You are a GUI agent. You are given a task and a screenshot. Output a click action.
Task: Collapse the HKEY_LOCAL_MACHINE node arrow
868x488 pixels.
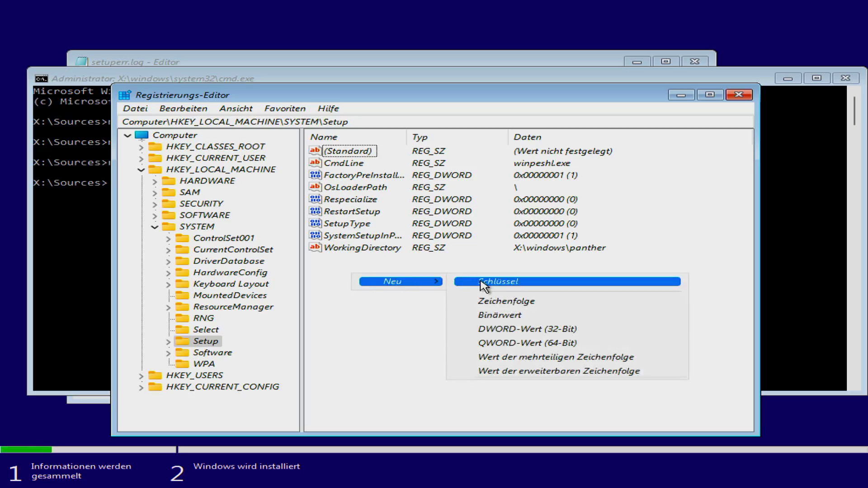(141, 170)
